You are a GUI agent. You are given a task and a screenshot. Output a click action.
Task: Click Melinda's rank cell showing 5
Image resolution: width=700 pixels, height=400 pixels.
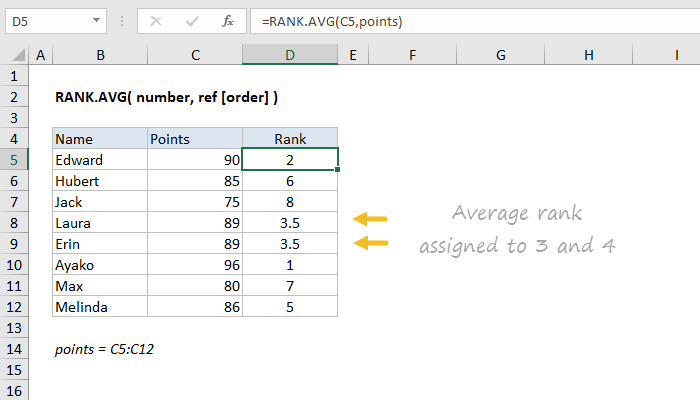(x=290, y=306)
